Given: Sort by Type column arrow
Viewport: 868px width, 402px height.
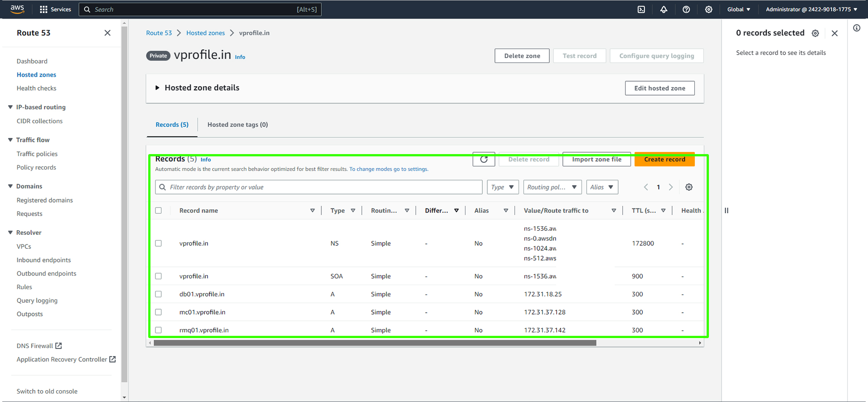Looking at the screenshot, I should 353,210.
